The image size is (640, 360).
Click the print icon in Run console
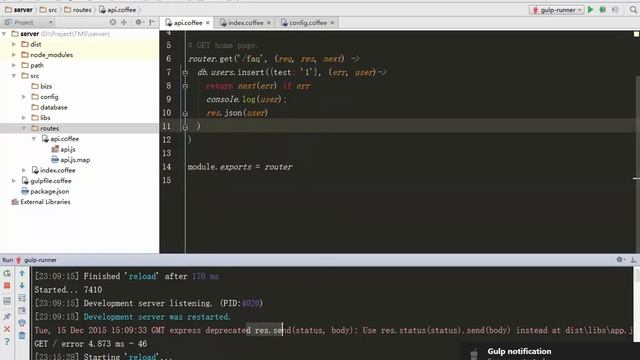22,323
